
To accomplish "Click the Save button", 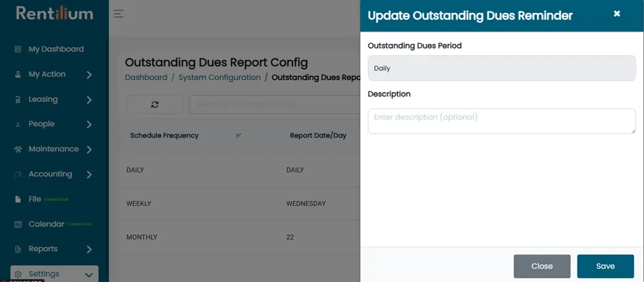I will tap(606, 266).
